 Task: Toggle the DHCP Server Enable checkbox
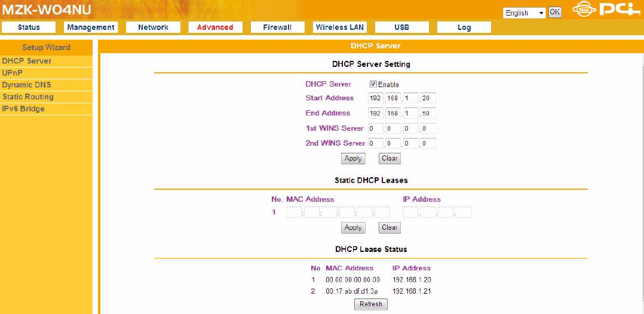click(373, 84)
